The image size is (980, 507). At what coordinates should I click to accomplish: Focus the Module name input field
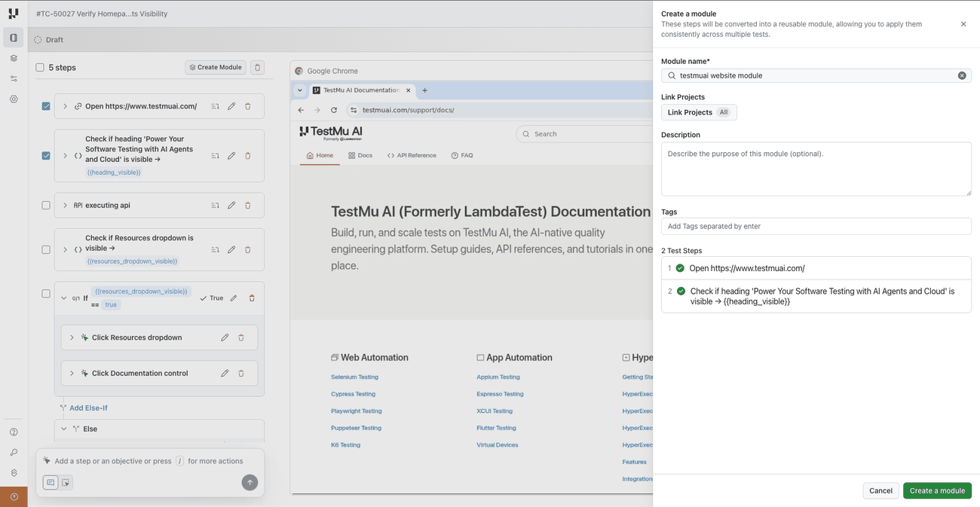pos(816,75)
